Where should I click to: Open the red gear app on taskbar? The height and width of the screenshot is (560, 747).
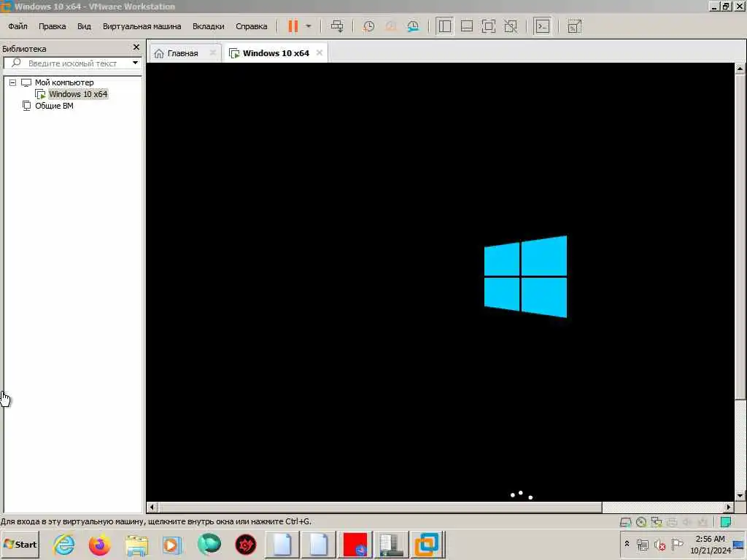tap(246, 544)
